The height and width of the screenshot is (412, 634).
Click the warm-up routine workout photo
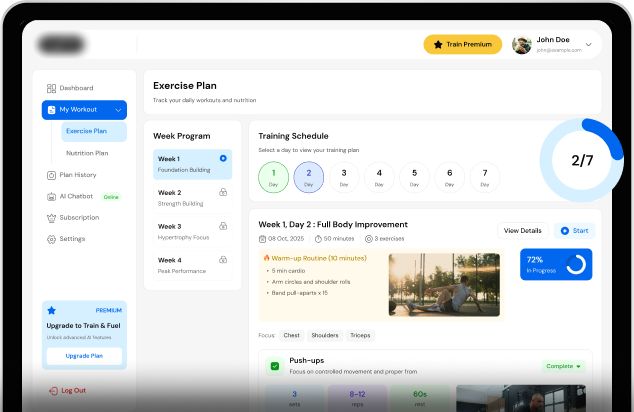[x=443, y=285]
